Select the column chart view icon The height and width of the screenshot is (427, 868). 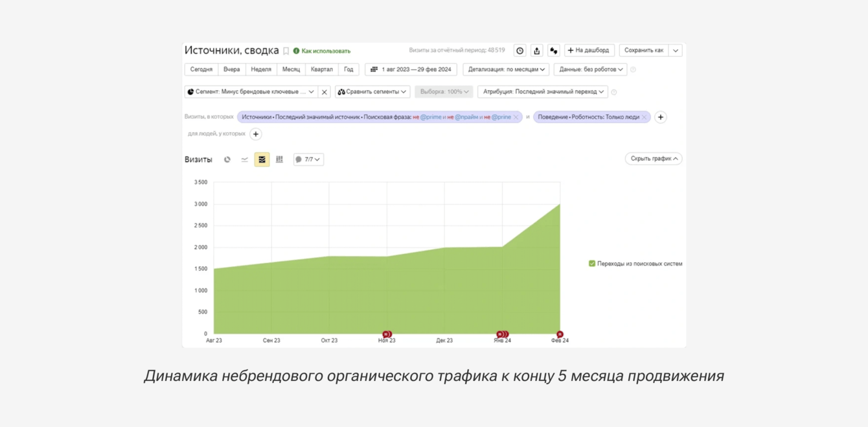[x=279, y=159]
